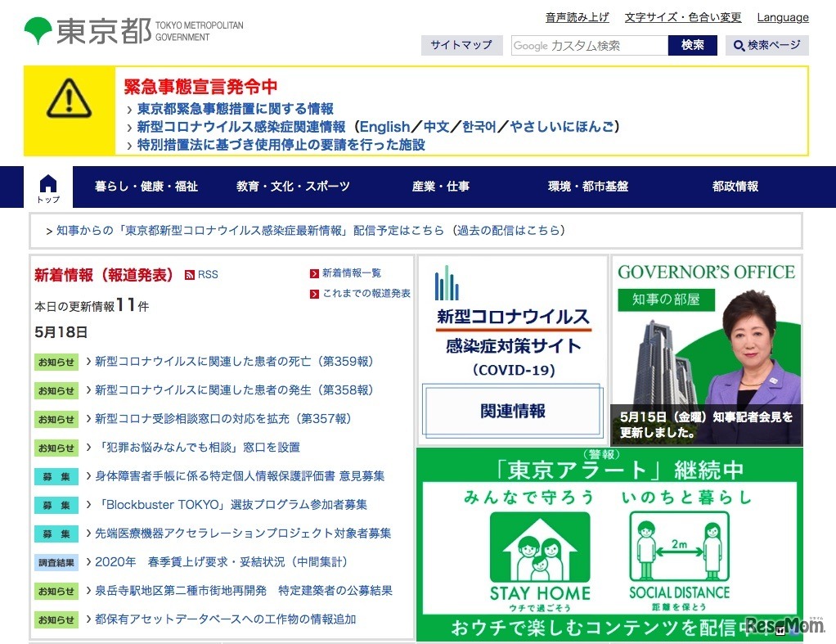Open 新着情報一覧 red arrow link

click(x=345, y=273)
